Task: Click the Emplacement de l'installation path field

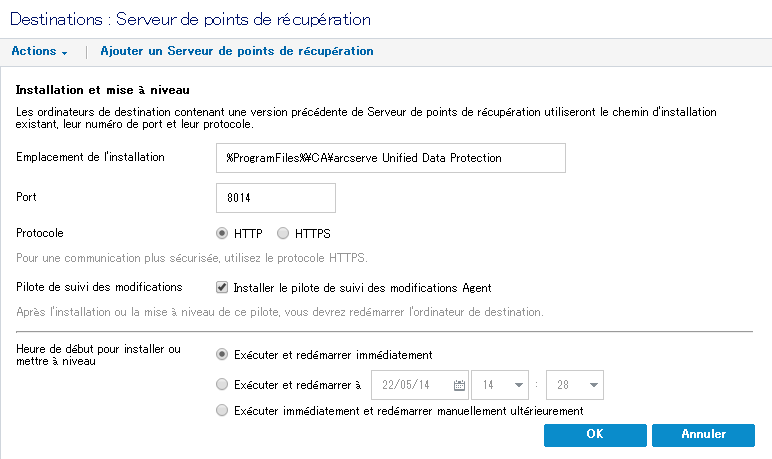Action: (x=391, y=158)
